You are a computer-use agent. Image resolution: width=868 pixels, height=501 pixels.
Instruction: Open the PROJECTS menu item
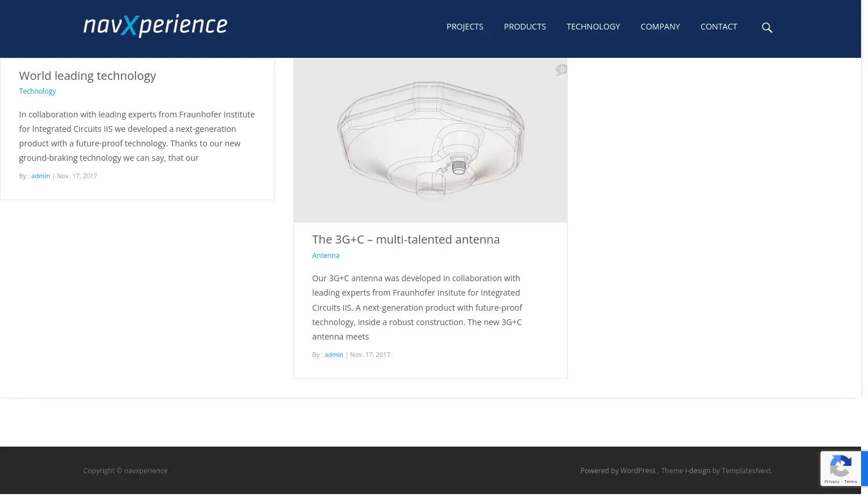pos(465,26)
